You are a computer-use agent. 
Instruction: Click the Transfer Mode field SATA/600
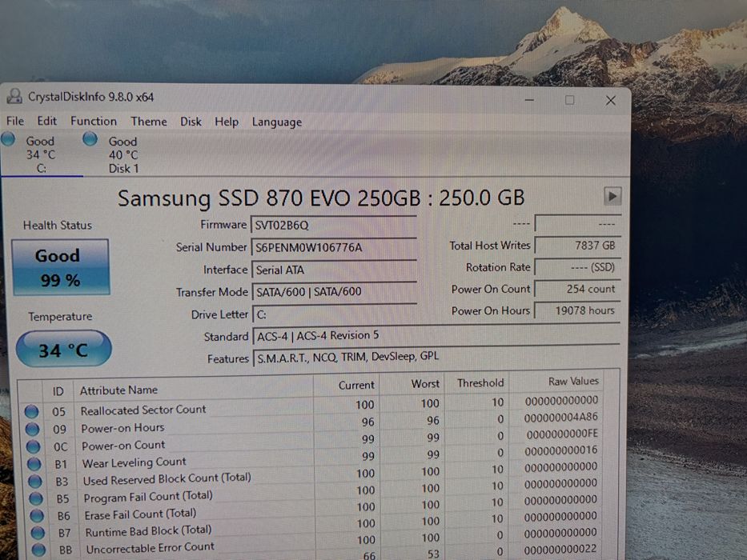click(x=335, y=291)
